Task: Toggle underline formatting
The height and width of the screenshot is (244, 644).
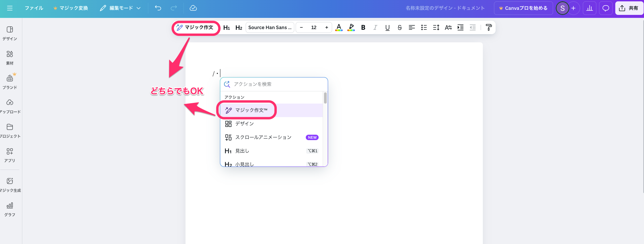Action: click(x=388, y=27)
